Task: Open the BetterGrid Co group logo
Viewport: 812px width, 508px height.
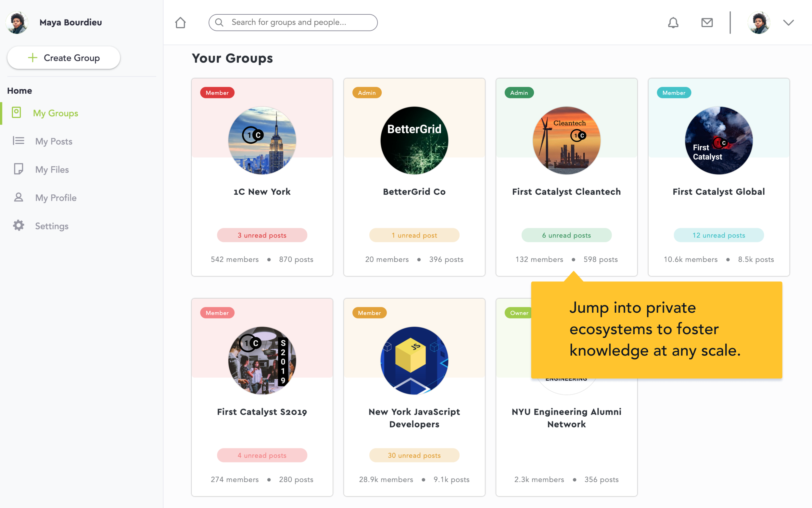Action: [414, 140]
